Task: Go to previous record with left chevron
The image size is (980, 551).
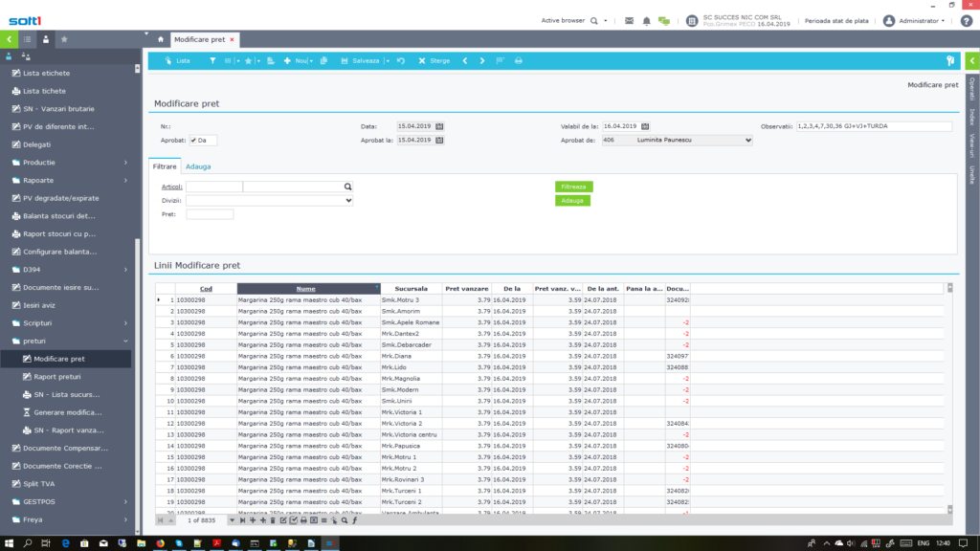Action: pos(465,60)
